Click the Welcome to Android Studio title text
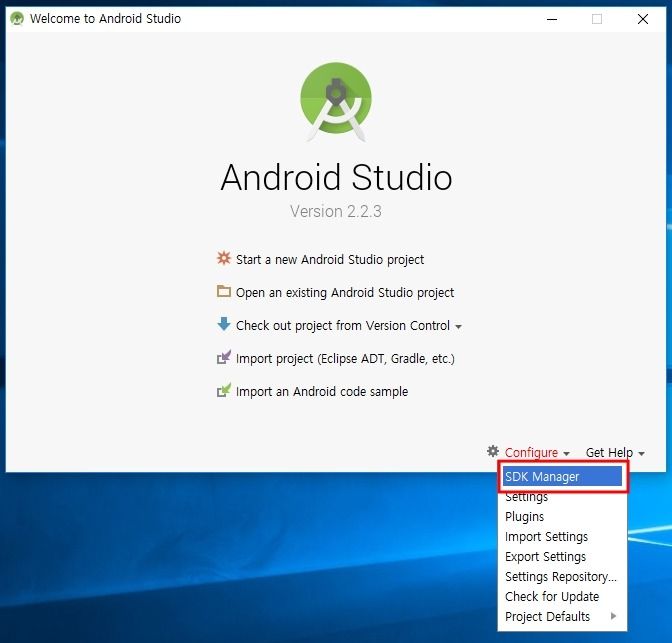Viewport: 672px width, 643px height. (x=105, y=19)
